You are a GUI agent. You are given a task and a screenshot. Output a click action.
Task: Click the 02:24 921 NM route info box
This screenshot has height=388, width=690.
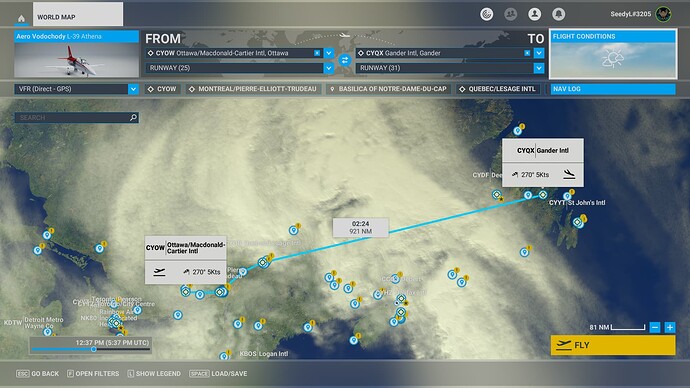pos(360,227)
